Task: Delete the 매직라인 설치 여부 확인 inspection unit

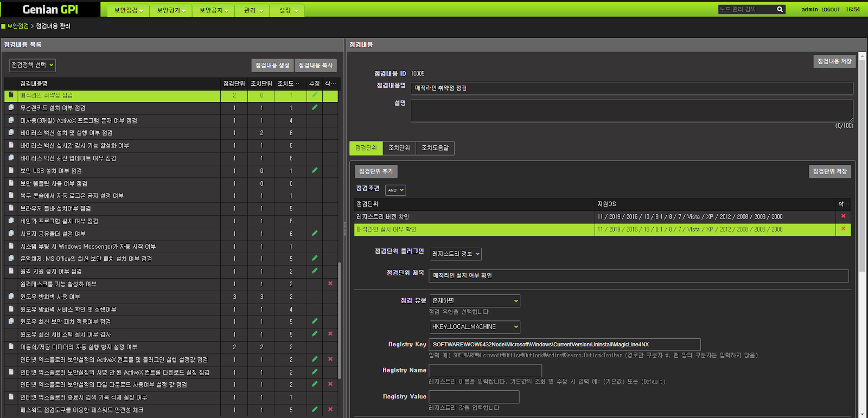Action: tap(843, 229)
